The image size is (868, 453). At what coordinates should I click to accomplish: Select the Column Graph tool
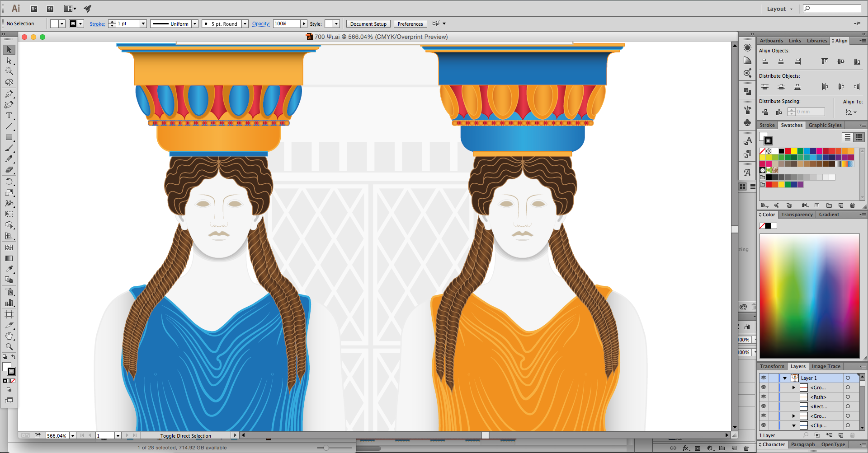9,303
